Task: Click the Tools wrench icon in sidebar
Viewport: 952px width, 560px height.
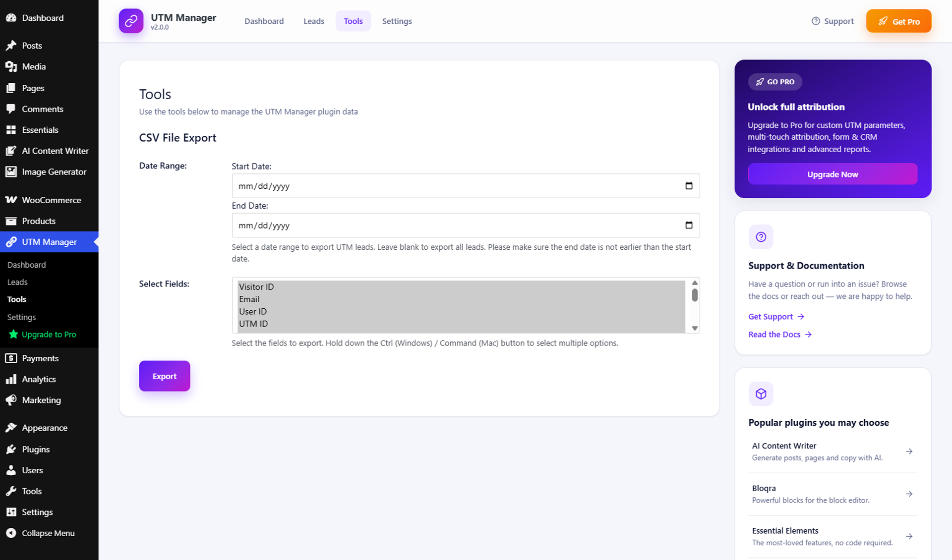Action: tap(11, 491)
